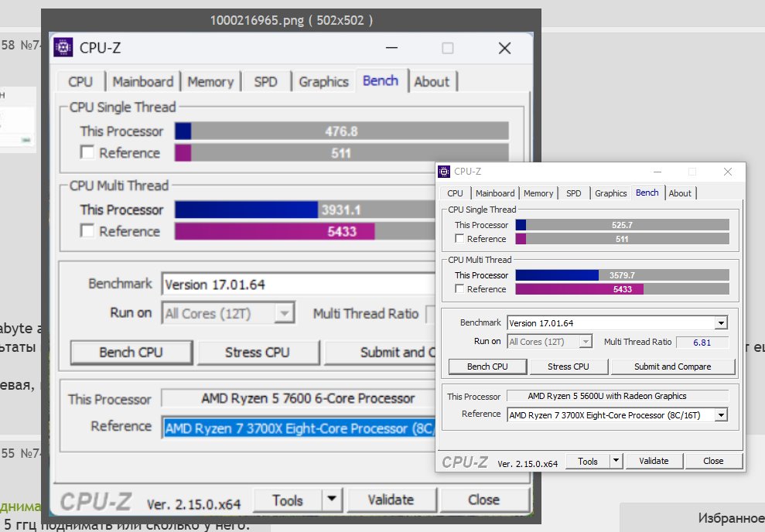Expand Run on dropdown in large image
The width and height of the screenshot is (765, 532).
284,313
